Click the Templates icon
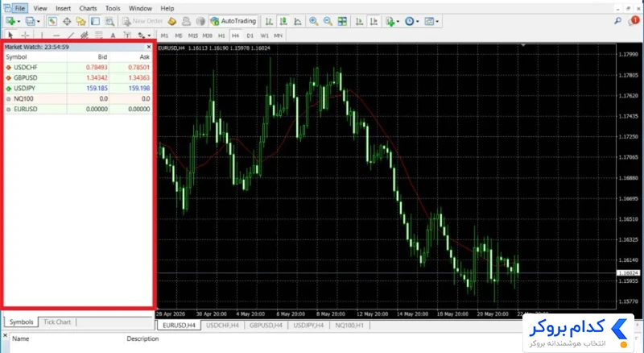The height and width of the screenshot is (353, 644). tap(429, 22)
